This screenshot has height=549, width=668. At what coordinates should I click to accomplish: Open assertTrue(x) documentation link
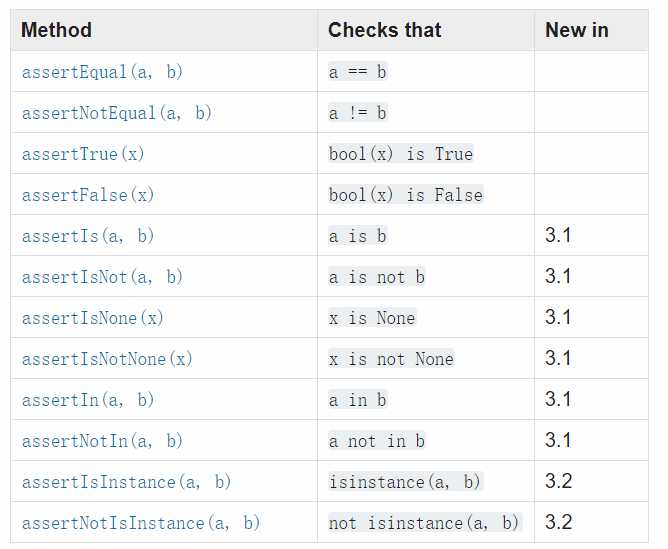pos(88,154)
